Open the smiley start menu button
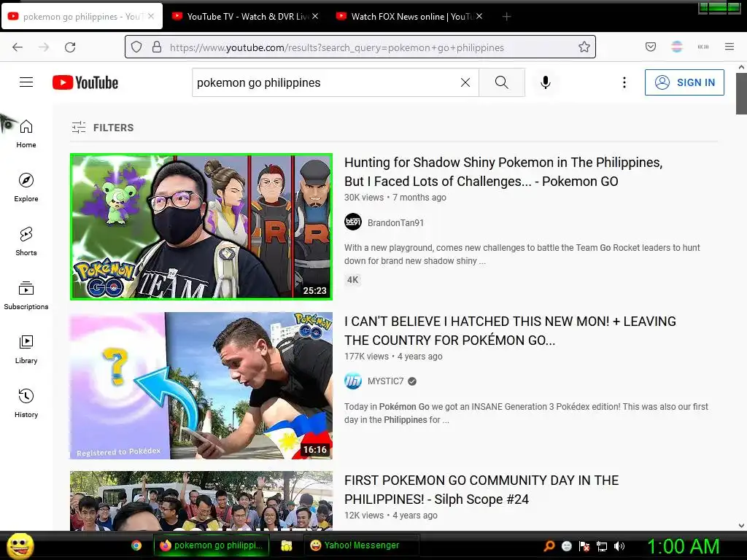The width and height of the screenshot is (747, 560). point(20,545)
